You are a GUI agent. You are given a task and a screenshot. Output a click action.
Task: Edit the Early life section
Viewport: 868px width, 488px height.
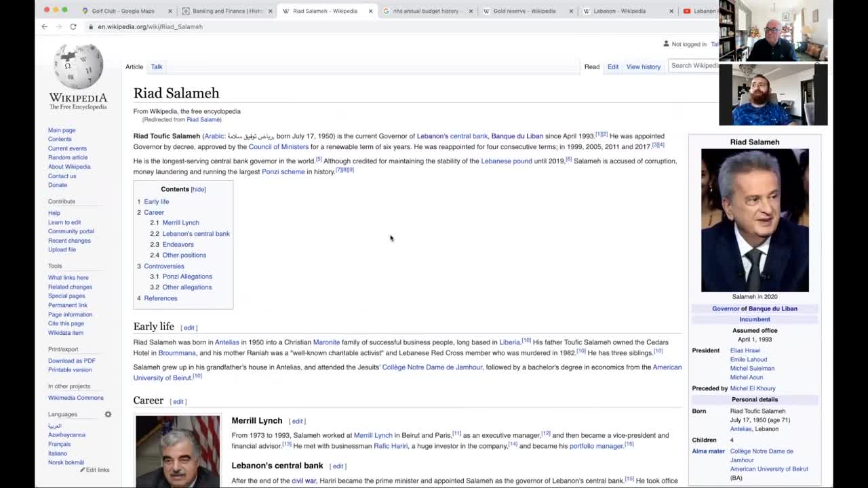(189, 328)
